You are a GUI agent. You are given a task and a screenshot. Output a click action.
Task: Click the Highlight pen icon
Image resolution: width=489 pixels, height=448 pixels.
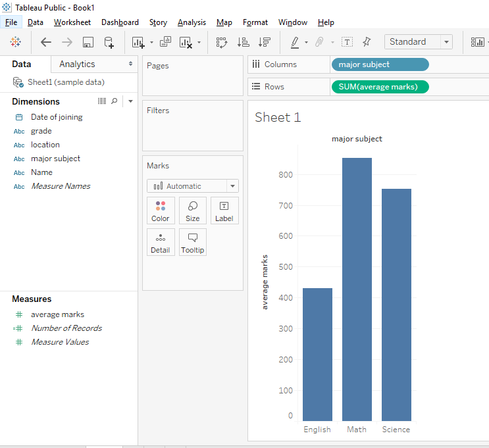coord(295,42)
